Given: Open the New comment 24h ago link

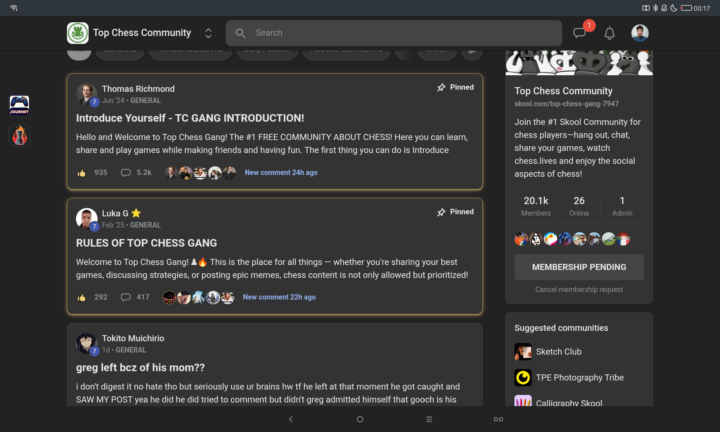Looking at the screenshot, I should [281, 173].
